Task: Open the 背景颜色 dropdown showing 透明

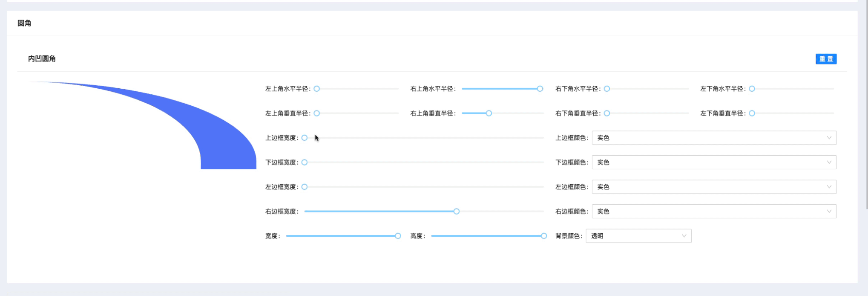Action: [x=638, y=236]
